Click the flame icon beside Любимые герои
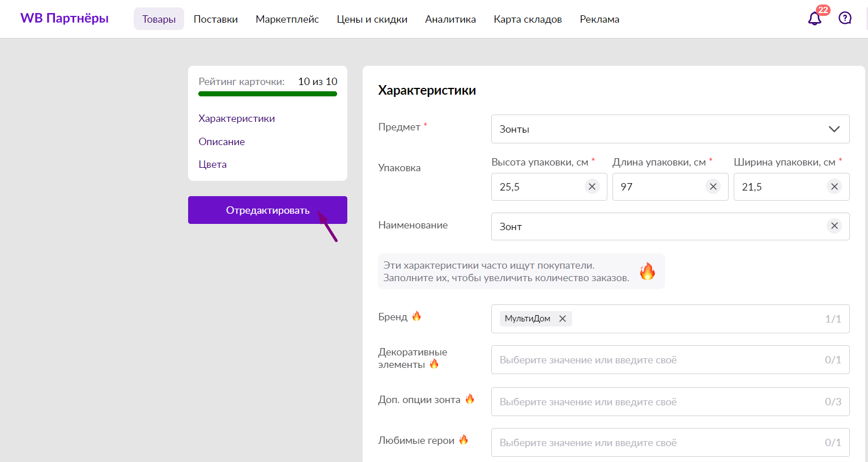 463,439
